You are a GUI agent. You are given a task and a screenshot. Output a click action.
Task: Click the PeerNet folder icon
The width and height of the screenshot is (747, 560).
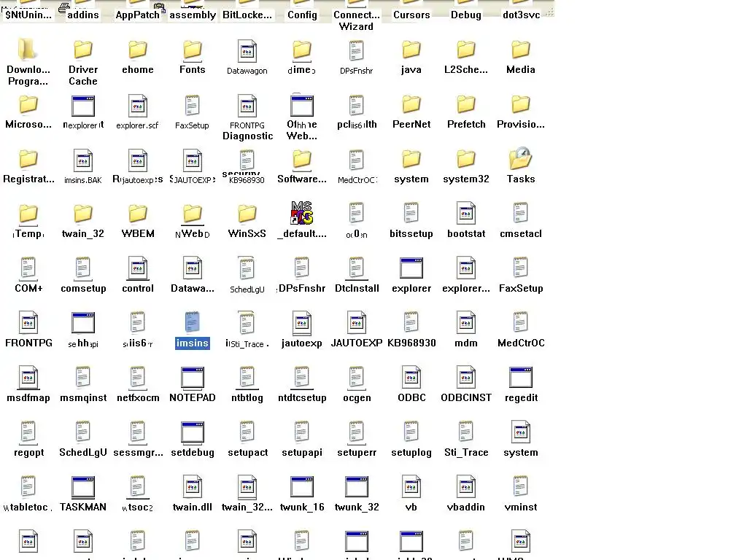(x=411, y=104)
